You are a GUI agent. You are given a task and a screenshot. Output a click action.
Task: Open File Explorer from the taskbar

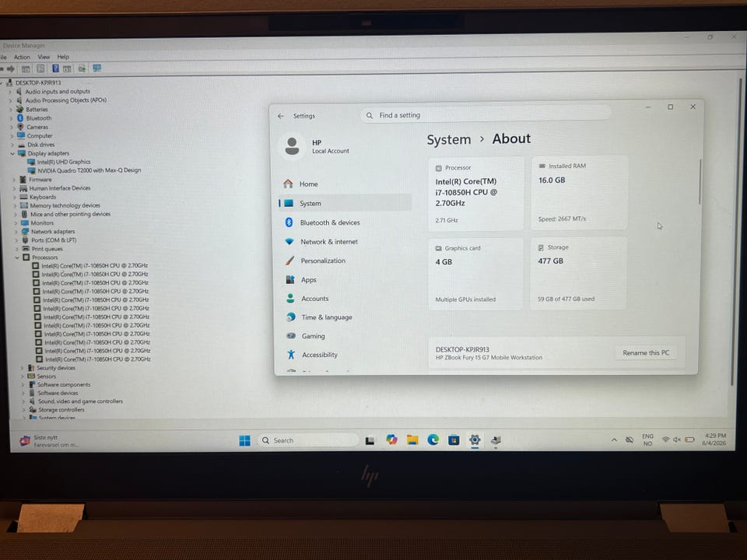[x=412, y=440]
